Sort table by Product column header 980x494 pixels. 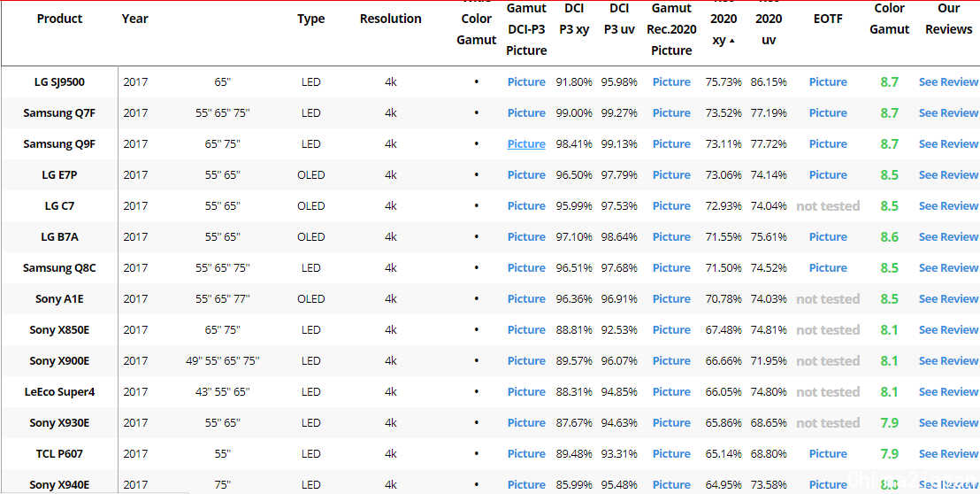pyautogui.click(x=59, y=19)
